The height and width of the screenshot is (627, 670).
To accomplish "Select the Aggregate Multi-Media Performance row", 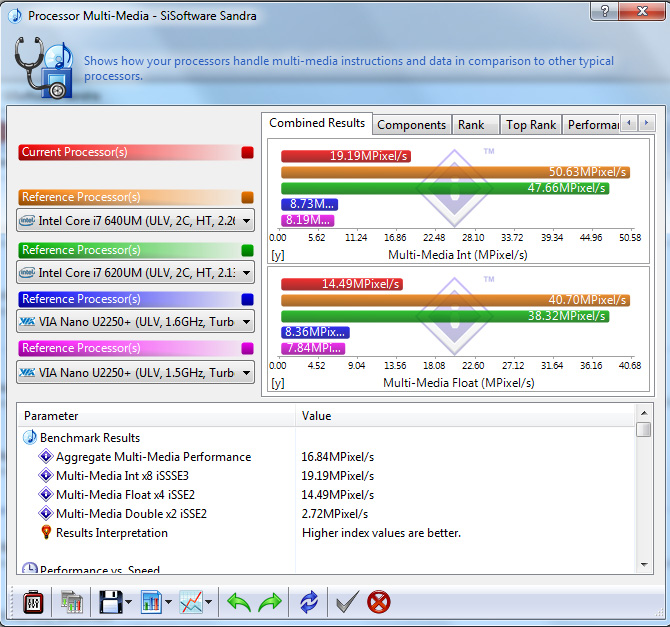I will [x=326, y=457].
